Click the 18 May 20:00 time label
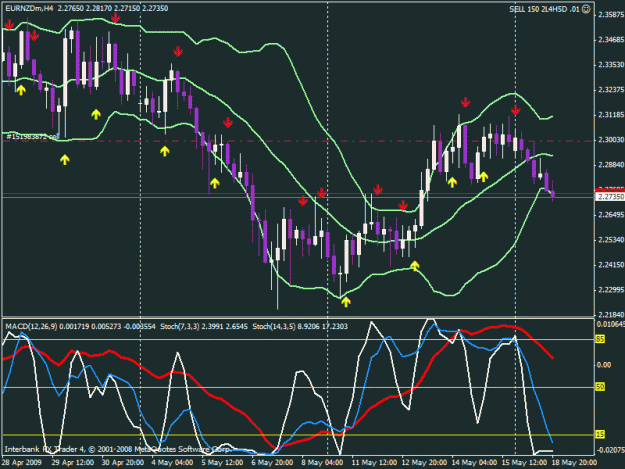Screen dimensions: 625x469 coord(574,462)
